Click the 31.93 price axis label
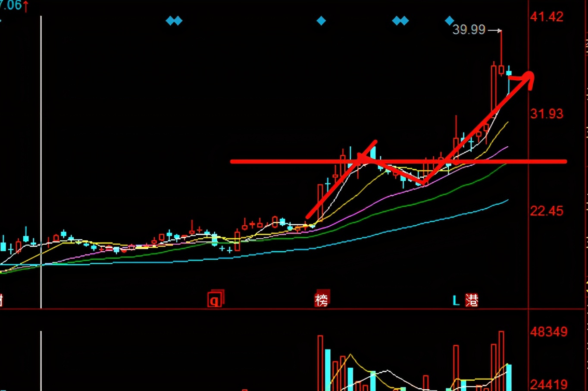Screen dimensions: 588x391 [x=547, y=114]
